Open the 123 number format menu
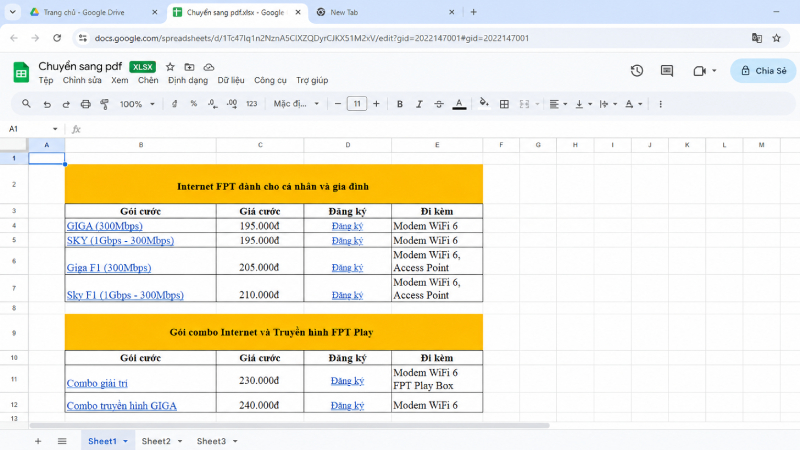This screenshot has width=800, height=450. pyautogui.click(x=252, y=104)
